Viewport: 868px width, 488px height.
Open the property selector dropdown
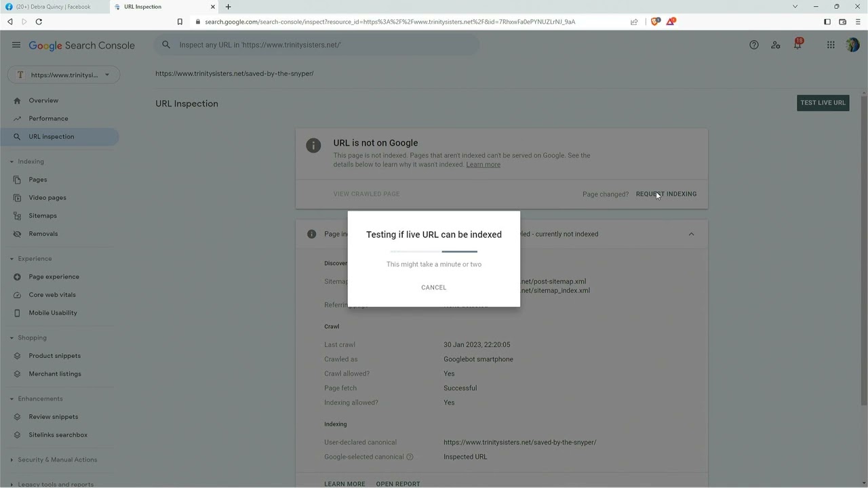pyautogui.click(x=64, y=75)
